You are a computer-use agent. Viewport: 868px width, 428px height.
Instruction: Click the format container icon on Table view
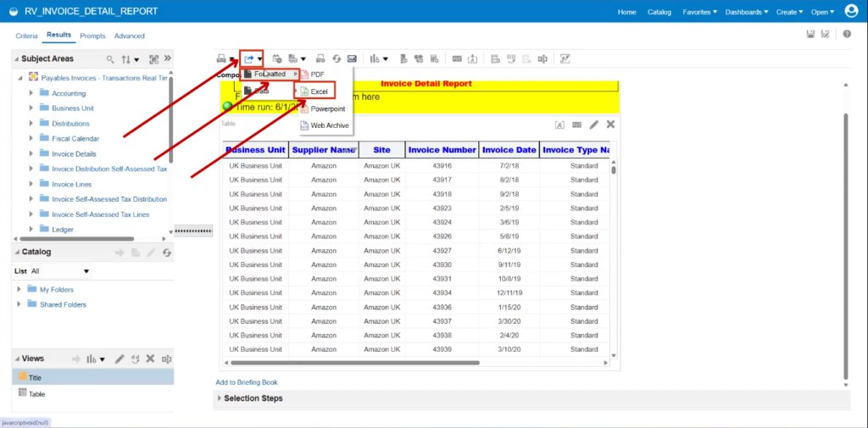[559, 125]
